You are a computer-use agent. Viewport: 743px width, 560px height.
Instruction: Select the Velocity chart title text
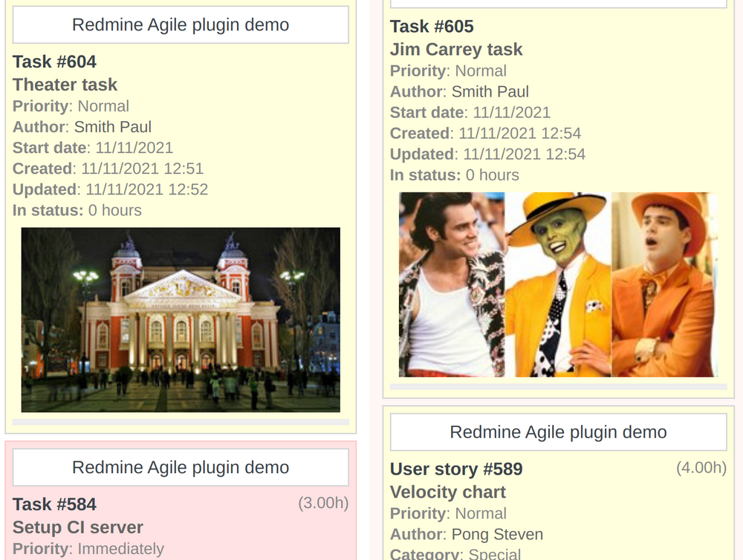[447, 492]
